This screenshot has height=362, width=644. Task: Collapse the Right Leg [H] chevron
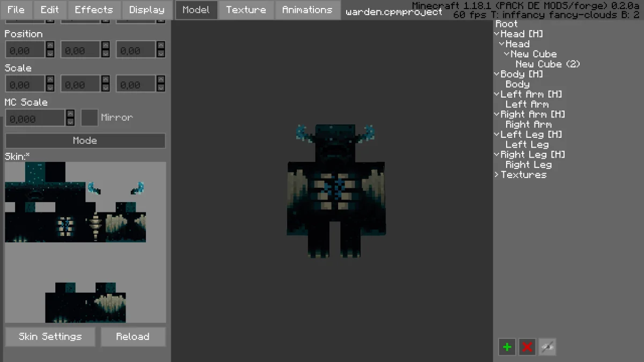[x=497, y=154]
